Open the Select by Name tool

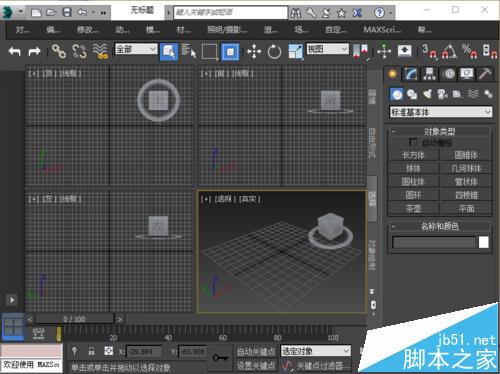[189, 51]
